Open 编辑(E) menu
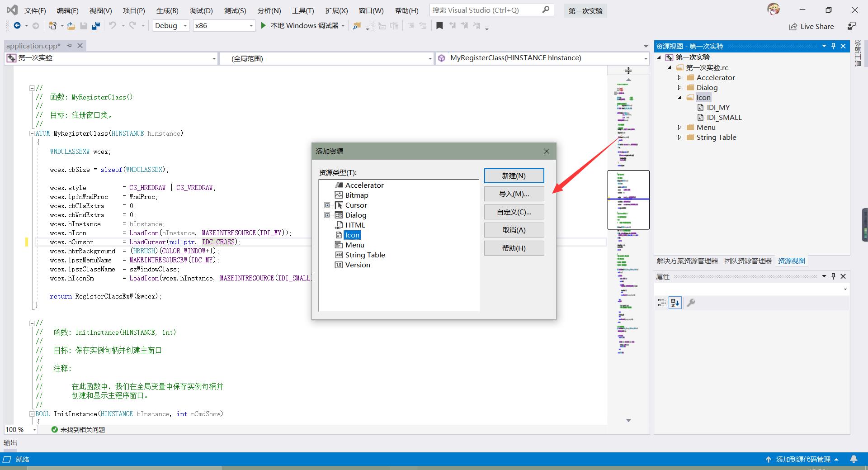 point(67,10)
